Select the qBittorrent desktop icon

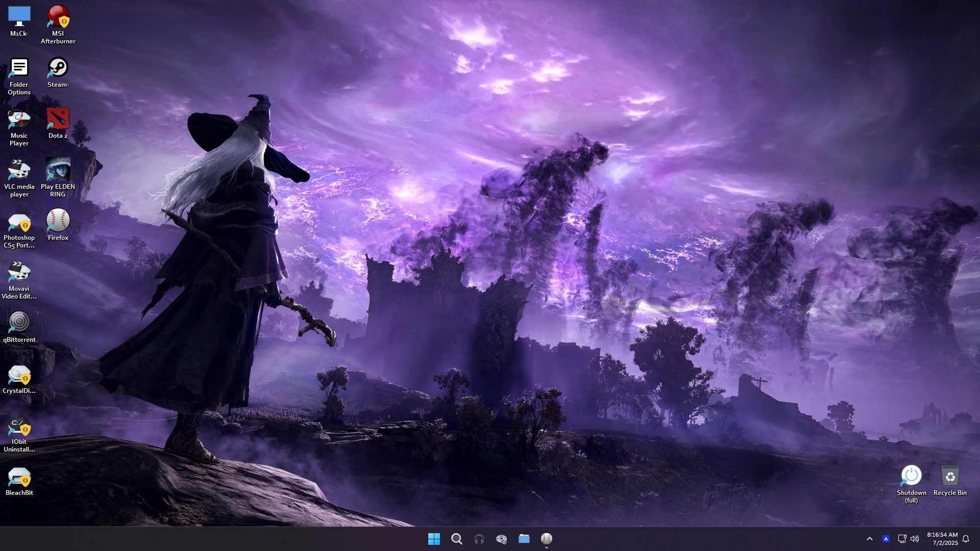tap(19, 327)
